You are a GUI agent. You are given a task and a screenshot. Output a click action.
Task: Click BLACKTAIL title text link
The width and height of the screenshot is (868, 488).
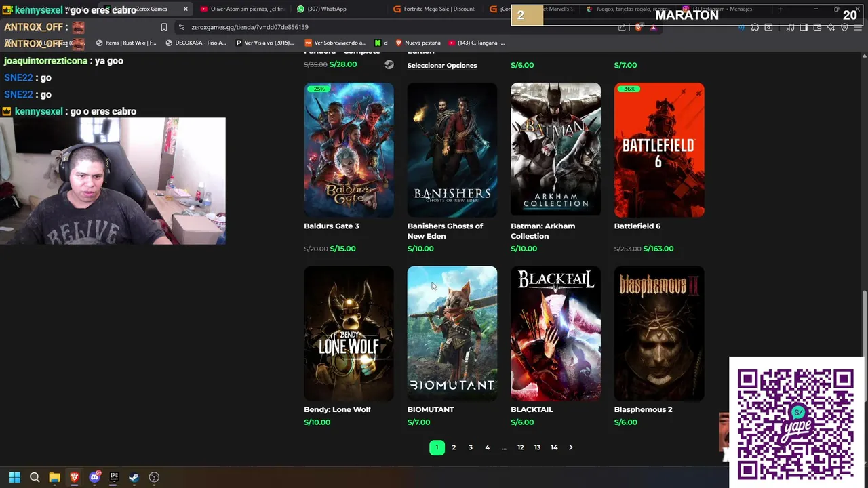[532, 409]
